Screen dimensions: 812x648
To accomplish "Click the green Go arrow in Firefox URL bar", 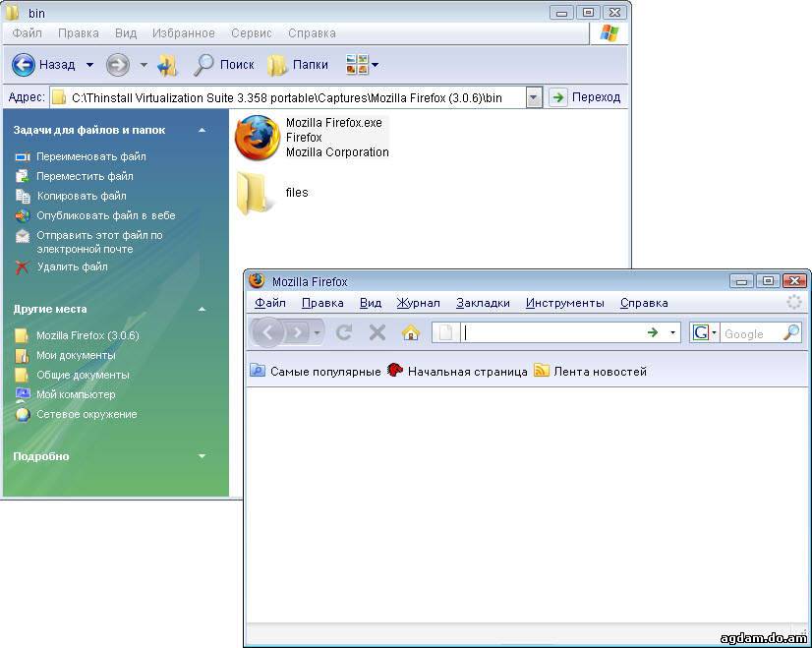I will pos(653,332).
